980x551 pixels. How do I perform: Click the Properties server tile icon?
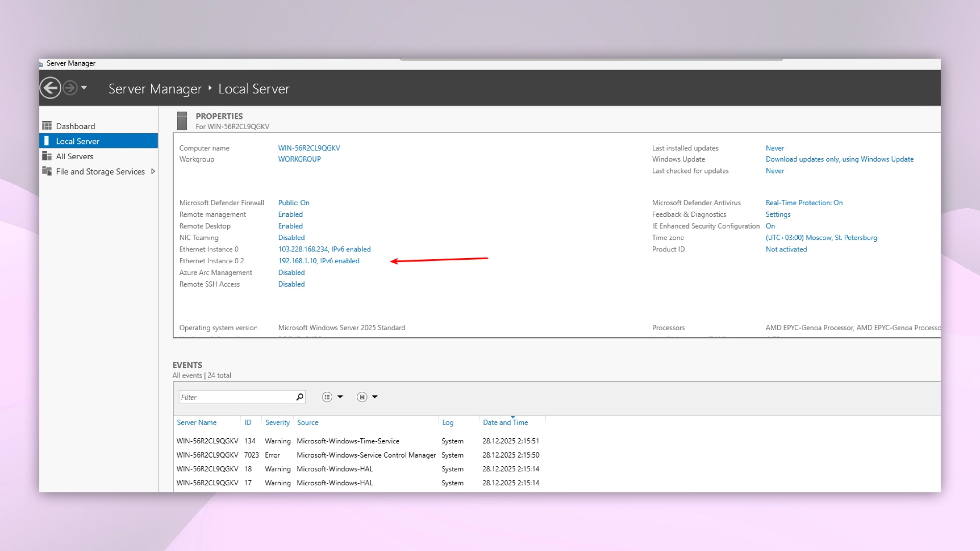tap(182, 120)
